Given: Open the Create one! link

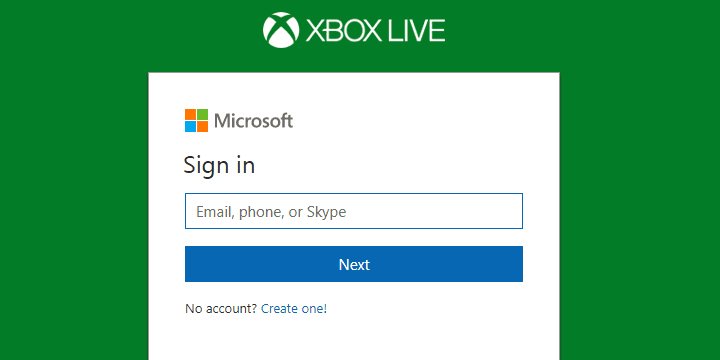Looking at the screenshot, I should pyautogui.click(x=294, y=309).
